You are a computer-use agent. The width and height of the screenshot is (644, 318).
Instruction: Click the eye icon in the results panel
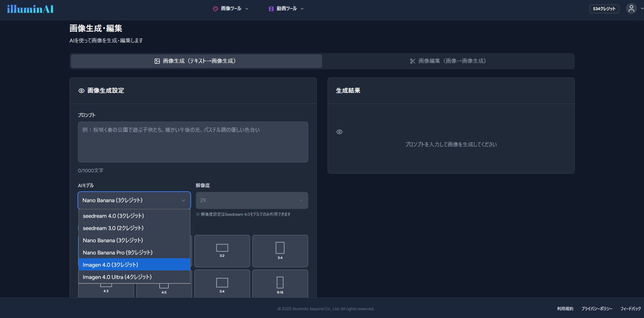(x=339, y=132)
